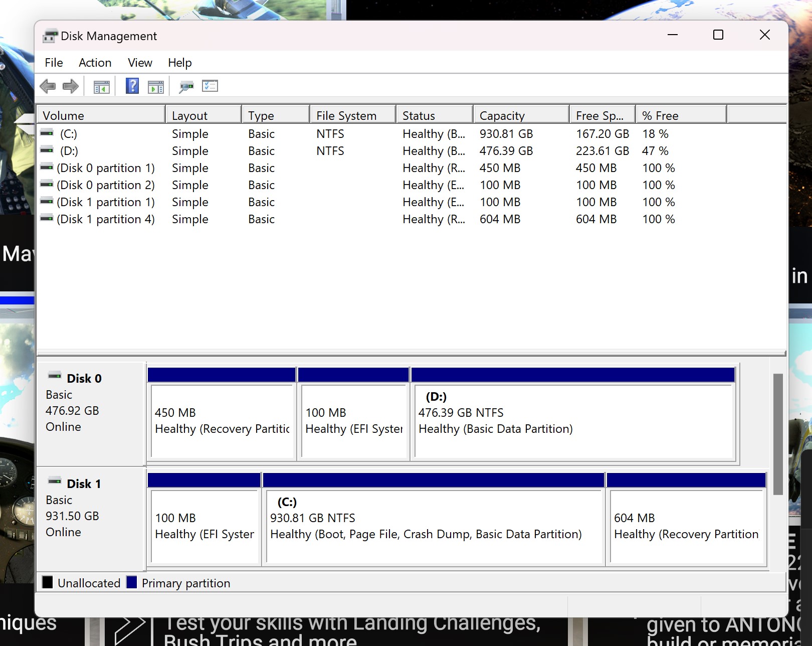The width and height of the screenshot is (812, 646).
Task: Open Help using the blue question mark icon
Action: click(x=131, y=86)
